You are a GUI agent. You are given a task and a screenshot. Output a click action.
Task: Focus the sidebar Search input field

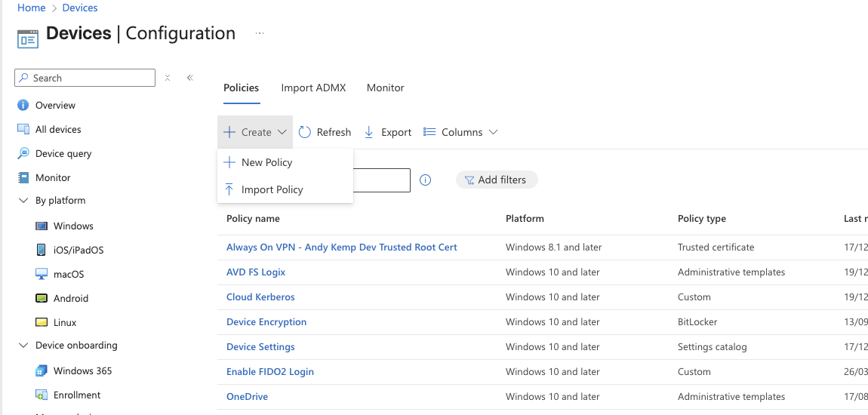[x=91, y=78]
